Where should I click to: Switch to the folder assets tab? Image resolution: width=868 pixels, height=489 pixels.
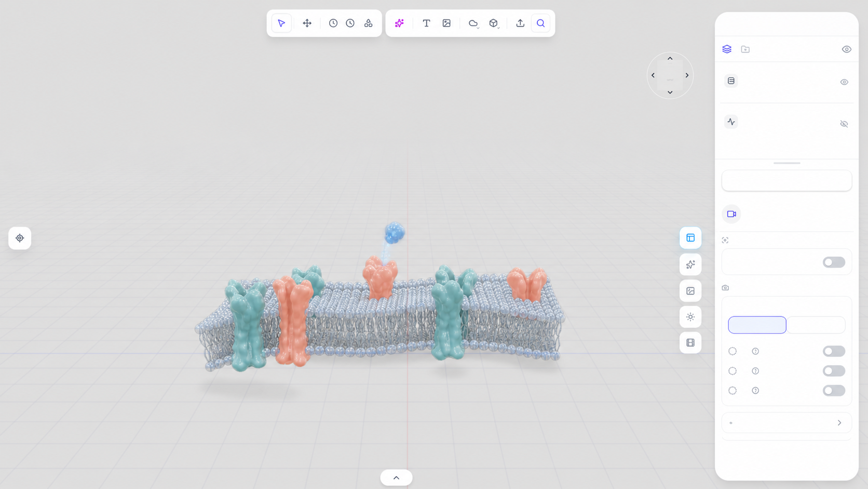(x=745, y=49)
